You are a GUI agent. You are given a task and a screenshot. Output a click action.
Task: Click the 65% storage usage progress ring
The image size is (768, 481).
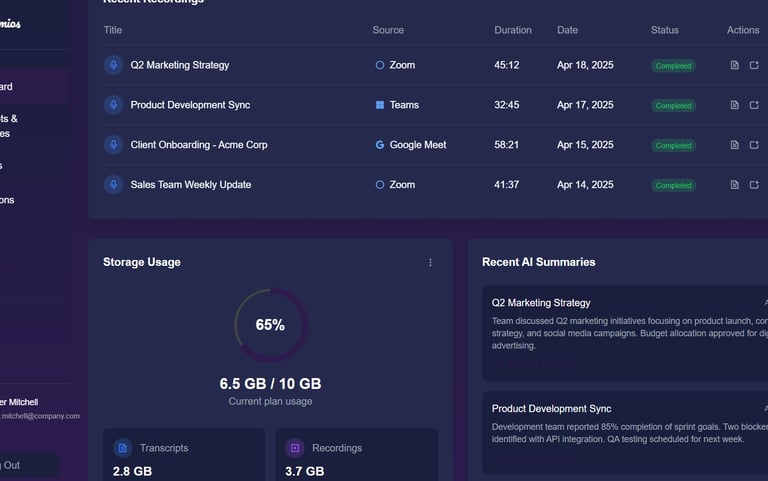click(x=270, y=325)
